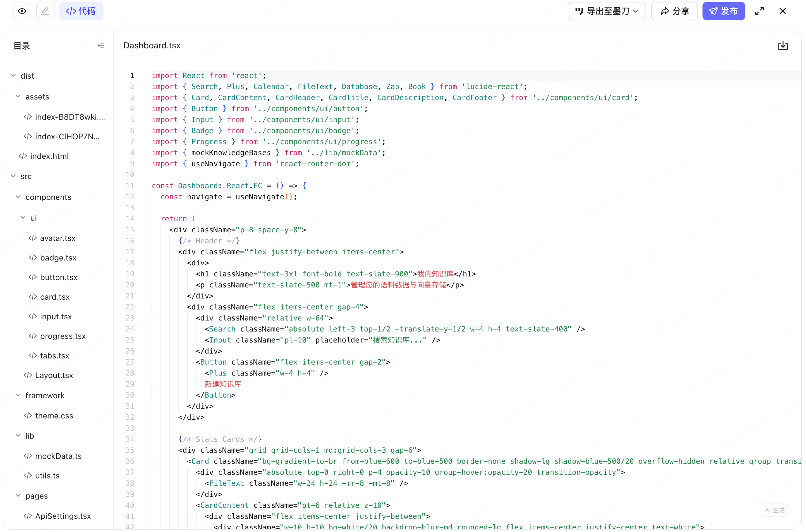
Task: Collapse the ui folder
Action: pos(23,218)
